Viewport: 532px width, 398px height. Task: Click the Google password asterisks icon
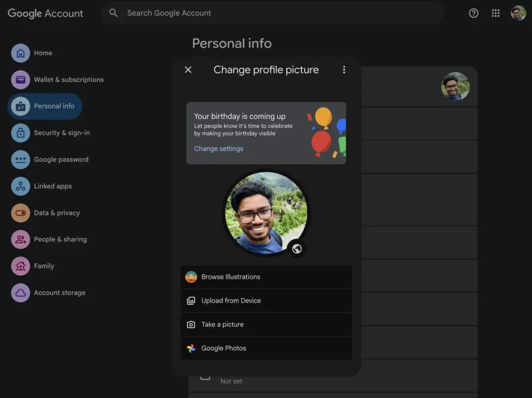(20, 160)
